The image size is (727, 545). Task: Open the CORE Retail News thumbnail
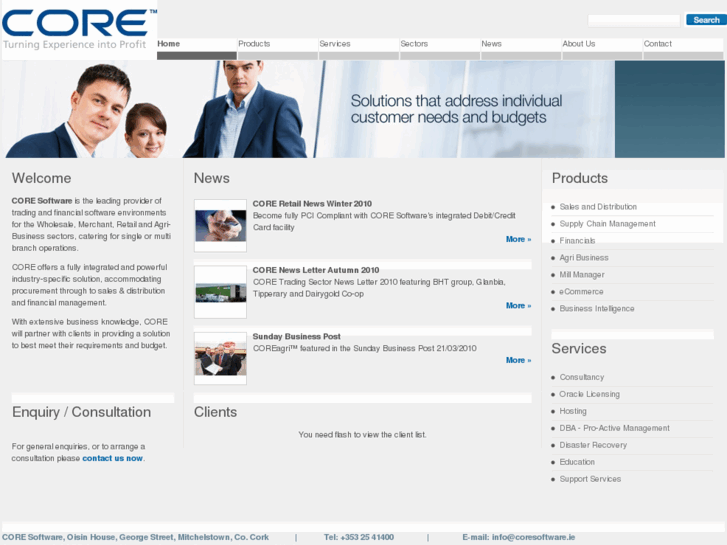[220, 225]
